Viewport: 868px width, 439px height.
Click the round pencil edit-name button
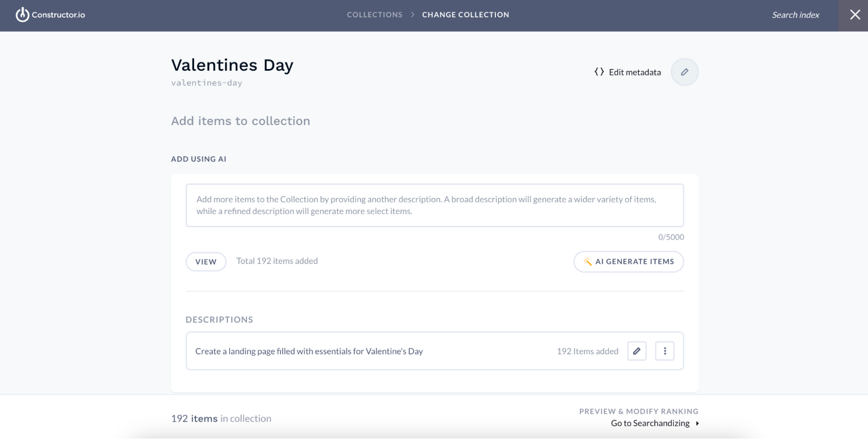(x=684, y=72)
